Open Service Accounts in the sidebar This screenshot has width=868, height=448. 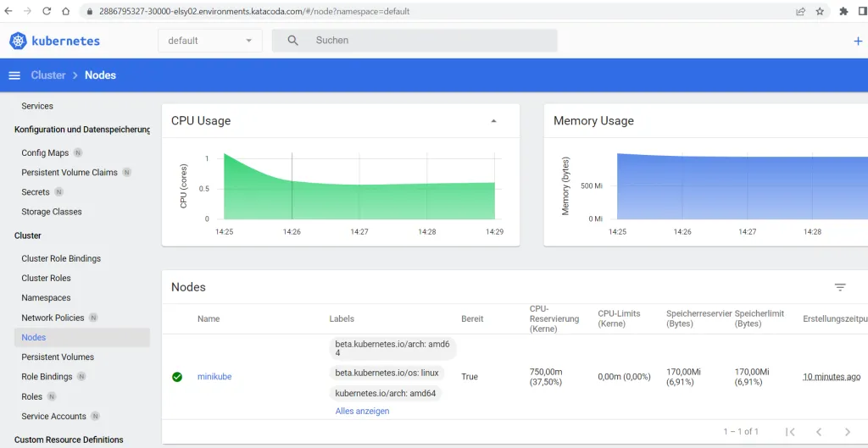click(53, 416)
